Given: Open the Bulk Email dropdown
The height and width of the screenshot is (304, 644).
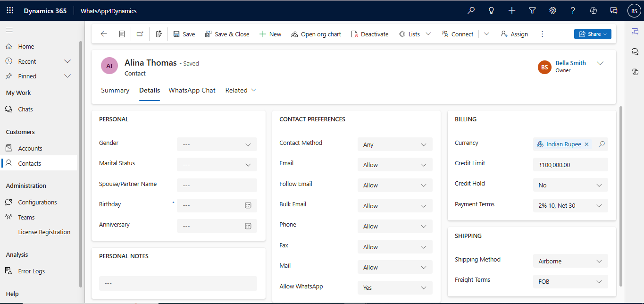Looking at the screenshot, I should 395,206.
